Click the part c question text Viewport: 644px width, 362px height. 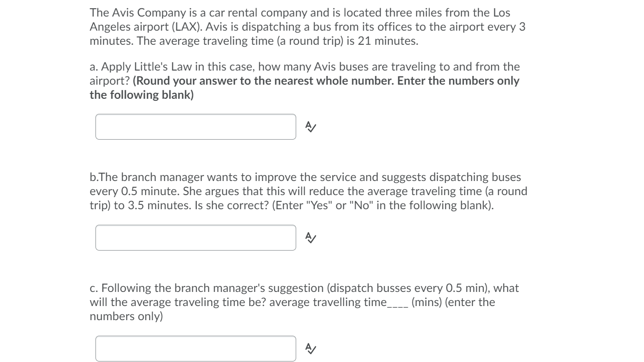pyautogui.click(x=304, y=301)
